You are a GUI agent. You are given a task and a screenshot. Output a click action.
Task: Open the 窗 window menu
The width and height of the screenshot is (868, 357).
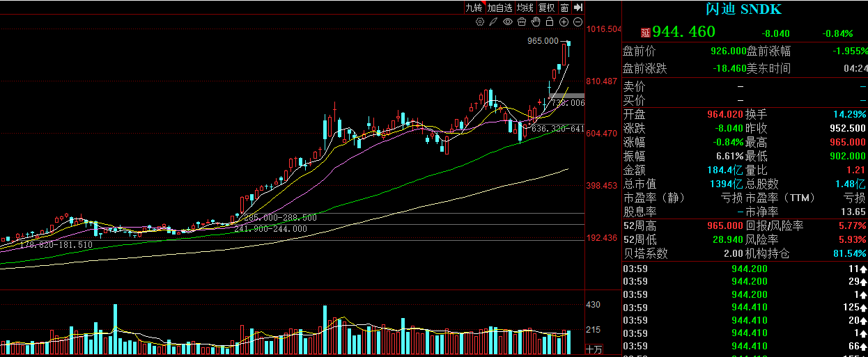(564, 8)
